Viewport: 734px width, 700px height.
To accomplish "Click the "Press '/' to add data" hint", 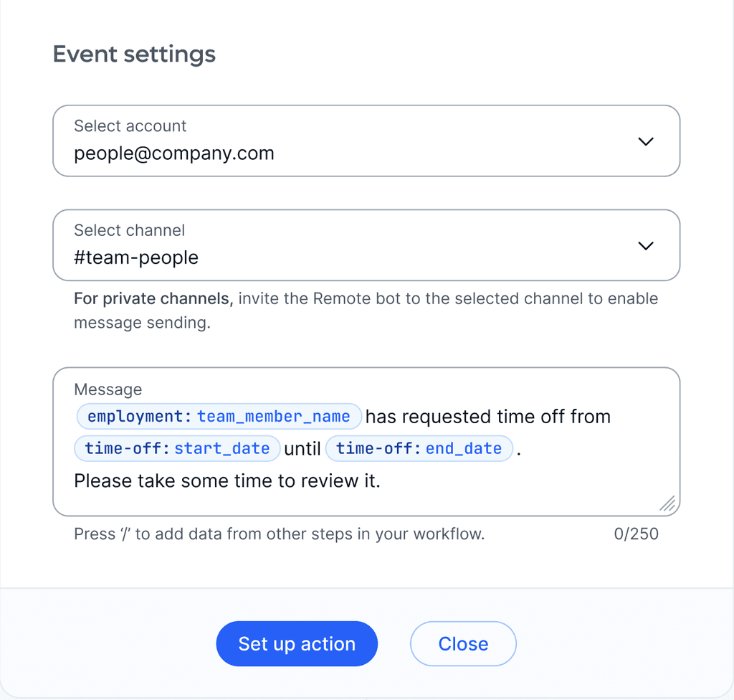I will coord(279,534).
